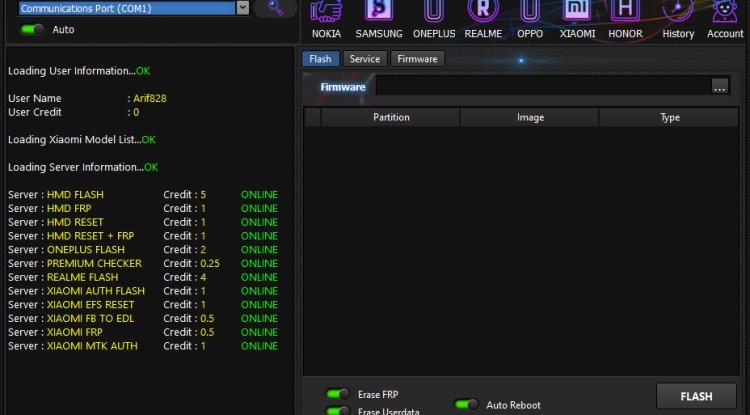Toggle the Auto Reboot switch
Image resolution: width=750 pixels, height=415 pixels.
tap(466, 404)
